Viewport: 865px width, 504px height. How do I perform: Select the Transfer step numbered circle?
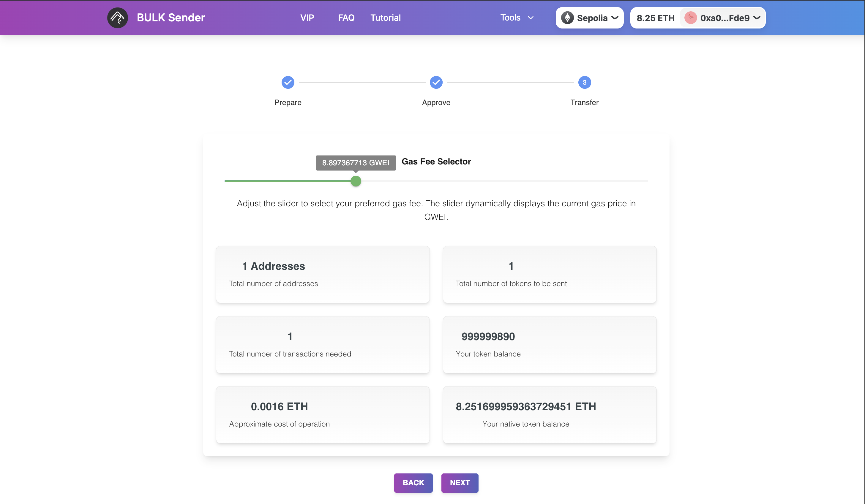pyautogui.click(x=584, y=82)
